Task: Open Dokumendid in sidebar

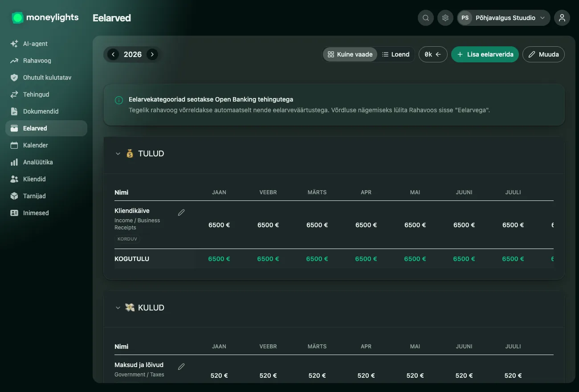Action: pyautogui.click(x=46, y=111)
